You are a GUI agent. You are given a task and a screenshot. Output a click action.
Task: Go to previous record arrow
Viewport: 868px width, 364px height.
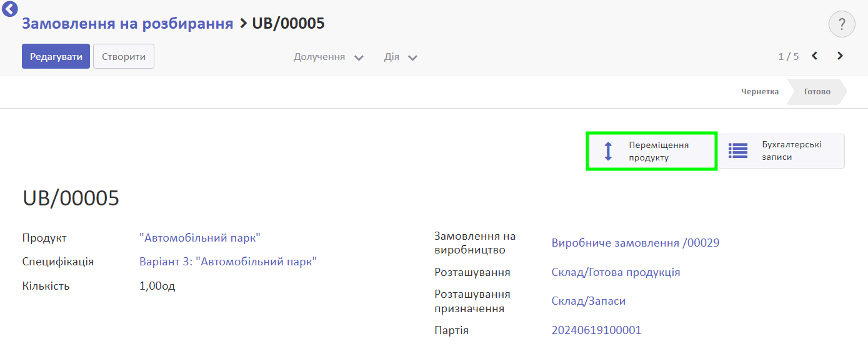click(815, 56)
